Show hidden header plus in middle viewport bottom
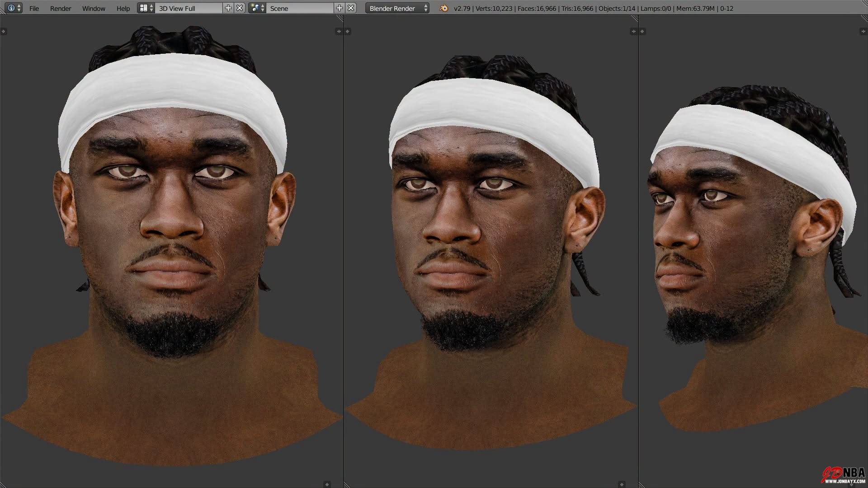 622,484
